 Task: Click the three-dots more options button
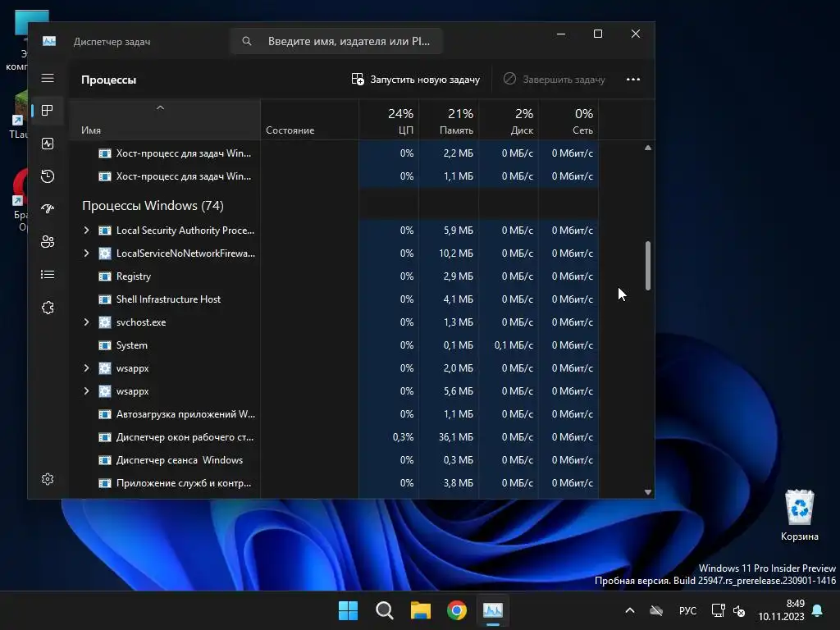pos(633,80)
